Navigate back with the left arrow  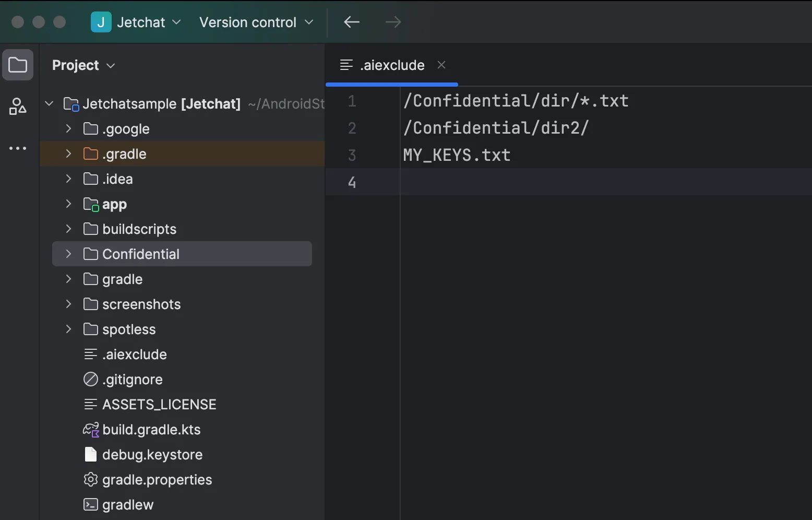tap(352, 22)
